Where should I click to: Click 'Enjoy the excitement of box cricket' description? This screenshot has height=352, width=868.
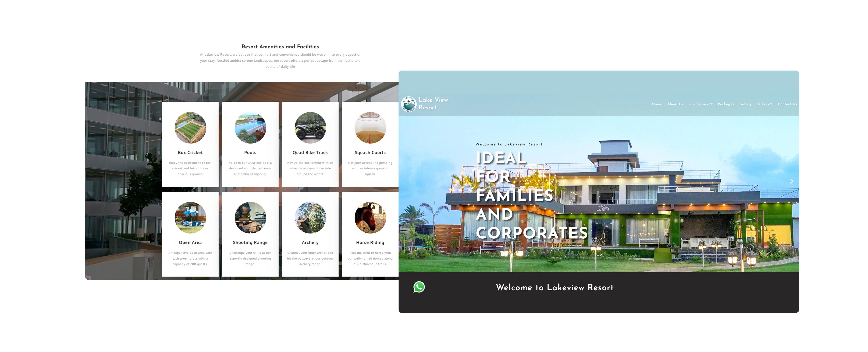click(190, 168)
